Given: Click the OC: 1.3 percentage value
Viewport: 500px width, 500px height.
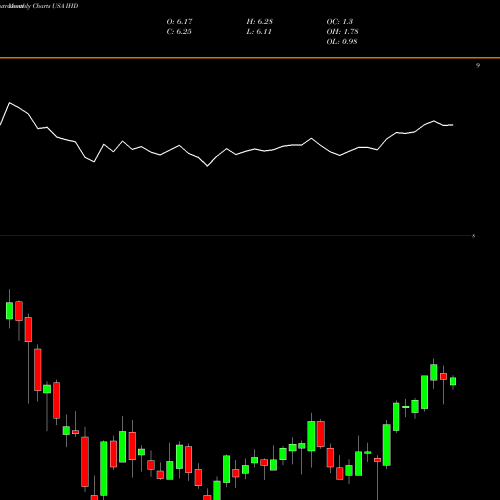Looking at the screenshot, I should (x=339, y=22).
